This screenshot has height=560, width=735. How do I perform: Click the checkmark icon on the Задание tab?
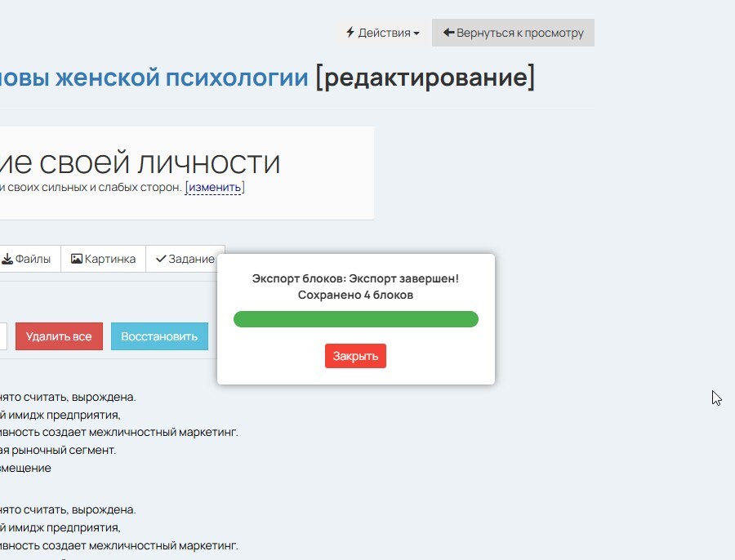tap(161, 259)
